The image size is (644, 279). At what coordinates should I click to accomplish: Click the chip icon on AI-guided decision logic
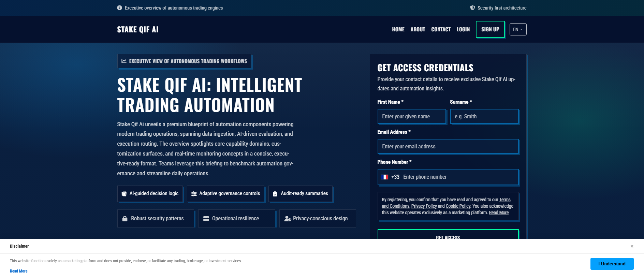[x=124, y=194]
